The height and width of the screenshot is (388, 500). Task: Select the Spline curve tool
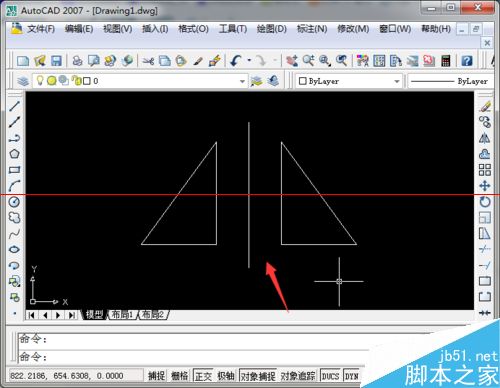pyautogui.click(x=14, y=234)
